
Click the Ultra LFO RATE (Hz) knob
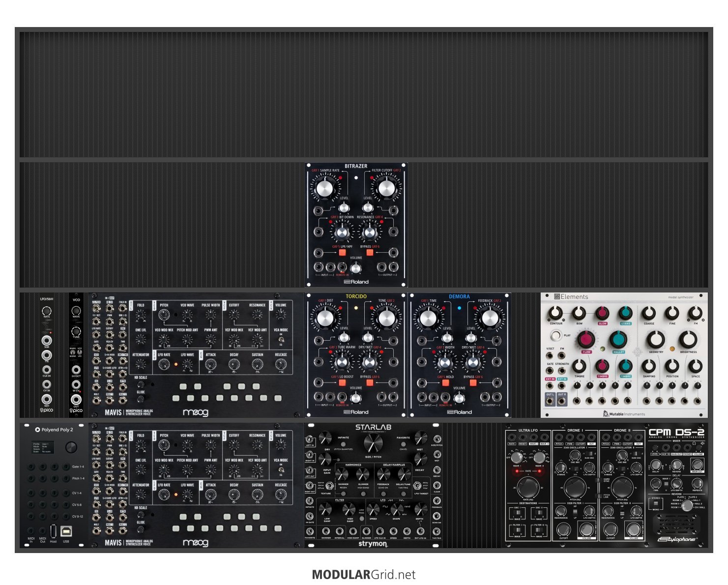coord(527,487)
